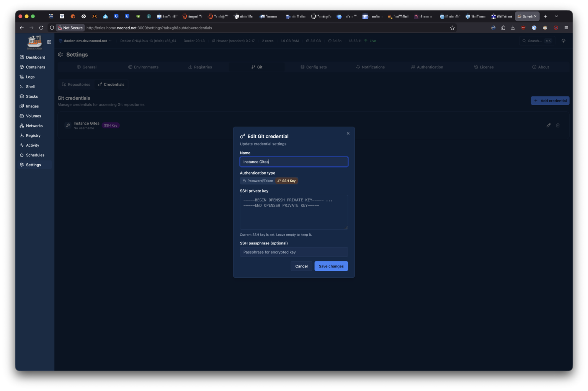Close the Edit Git credential dialog
This screenshot has width=588, height=391.
348,134
